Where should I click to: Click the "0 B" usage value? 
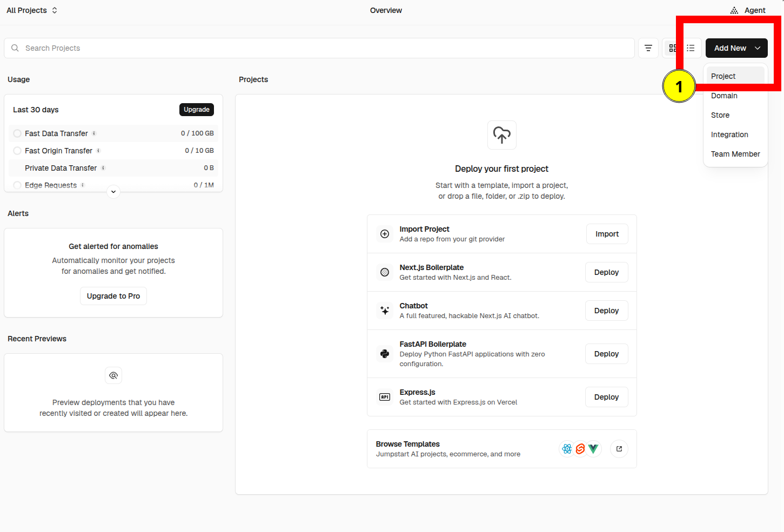point(209,168)
